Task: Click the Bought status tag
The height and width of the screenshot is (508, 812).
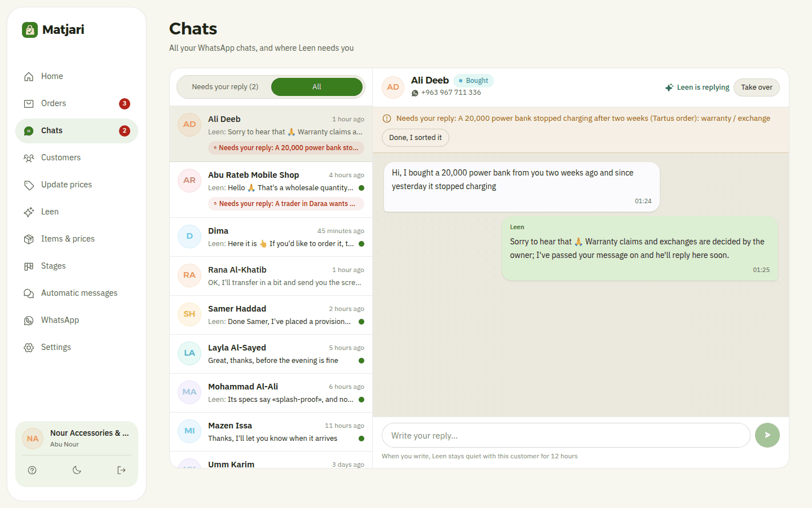Action: tap(474, 81)
